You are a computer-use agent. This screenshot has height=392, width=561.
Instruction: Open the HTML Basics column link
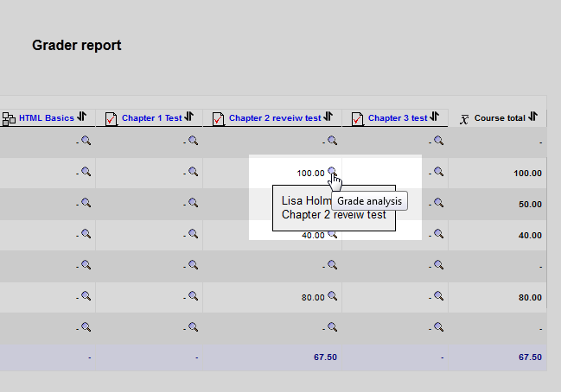tap(47, 118)
